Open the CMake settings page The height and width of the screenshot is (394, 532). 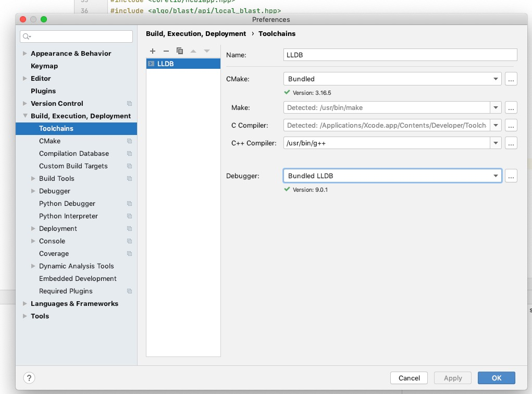click(50, 141)
